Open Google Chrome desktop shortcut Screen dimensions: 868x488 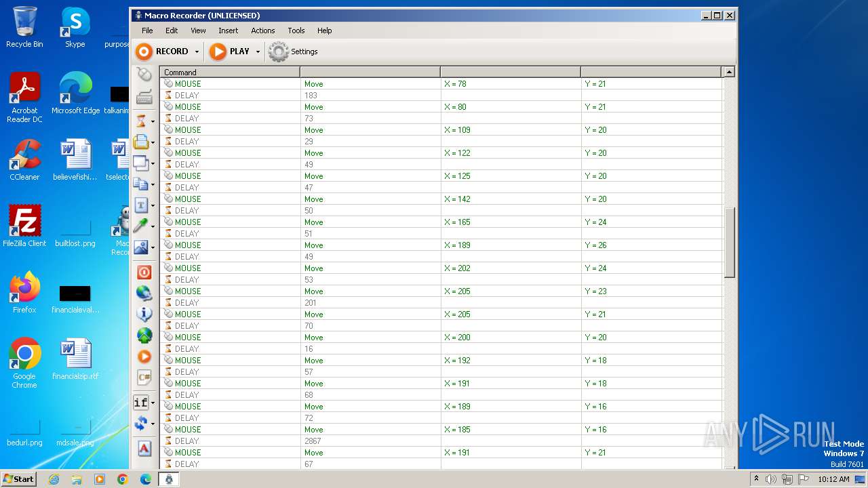coord(24,363)
